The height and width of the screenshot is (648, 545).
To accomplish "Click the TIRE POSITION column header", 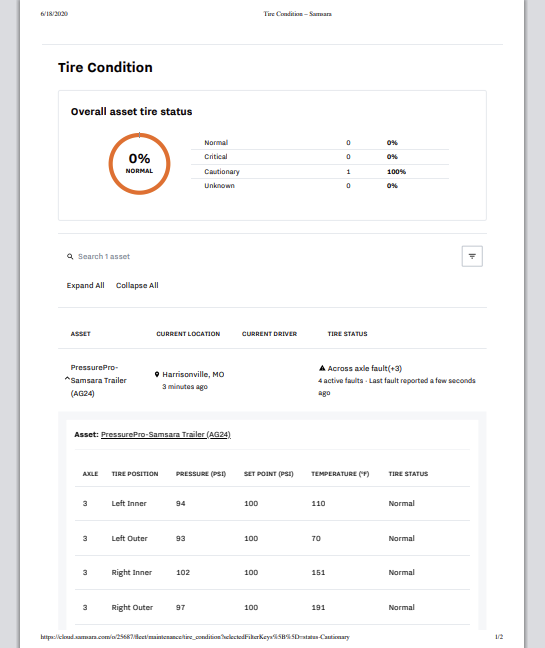I will [135, 474].
